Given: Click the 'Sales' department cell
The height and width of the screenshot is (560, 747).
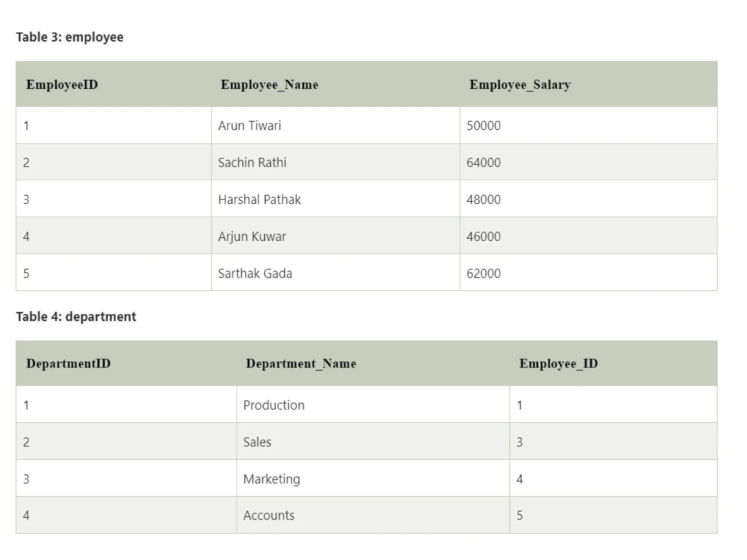Looking at the screenshot, I should coord(257,442).
